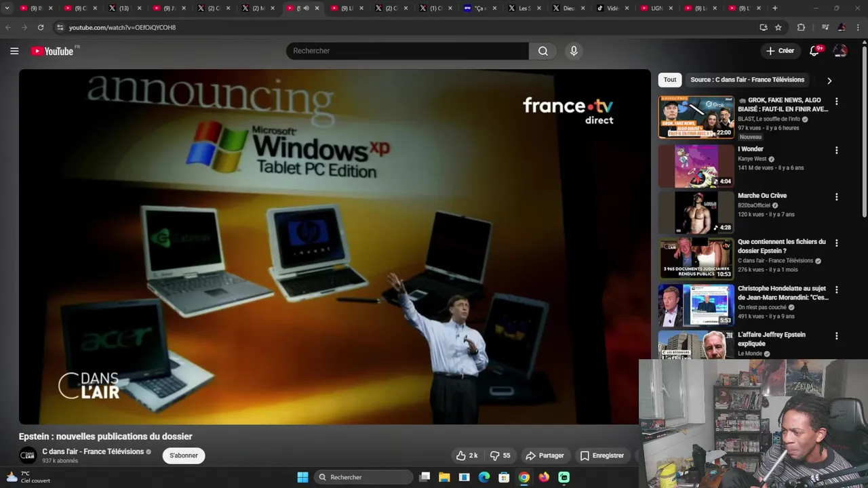868x488 pixels.
Task: Click the Créer create button
Action: [x=780, y=51]
